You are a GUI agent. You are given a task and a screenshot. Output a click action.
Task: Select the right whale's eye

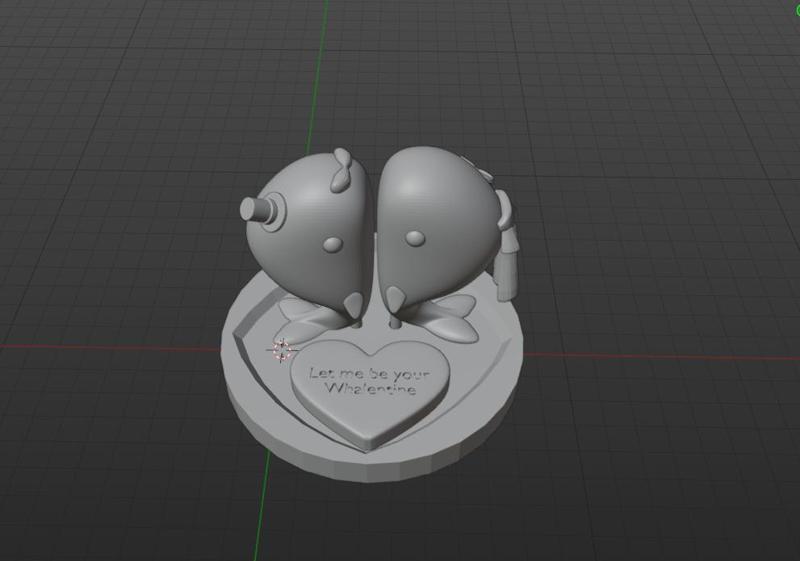[415, 238]
